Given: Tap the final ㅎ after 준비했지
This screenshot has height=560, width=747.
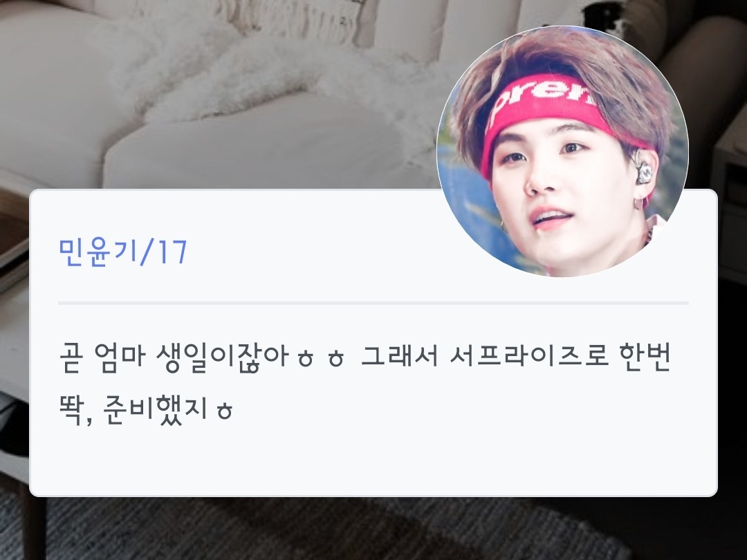Looking at the screenshot, I should point(224,411).
